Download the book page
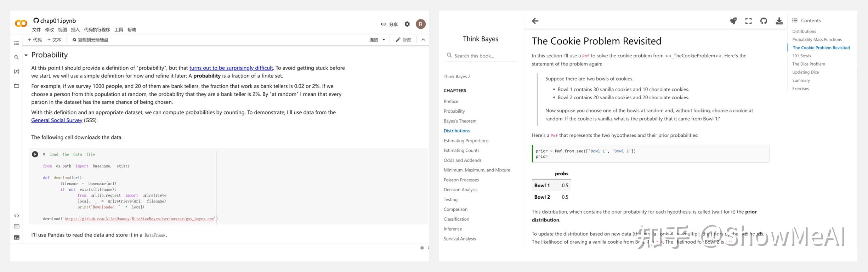The width and height of the screenshot is (868, 272). coord(779,21)
